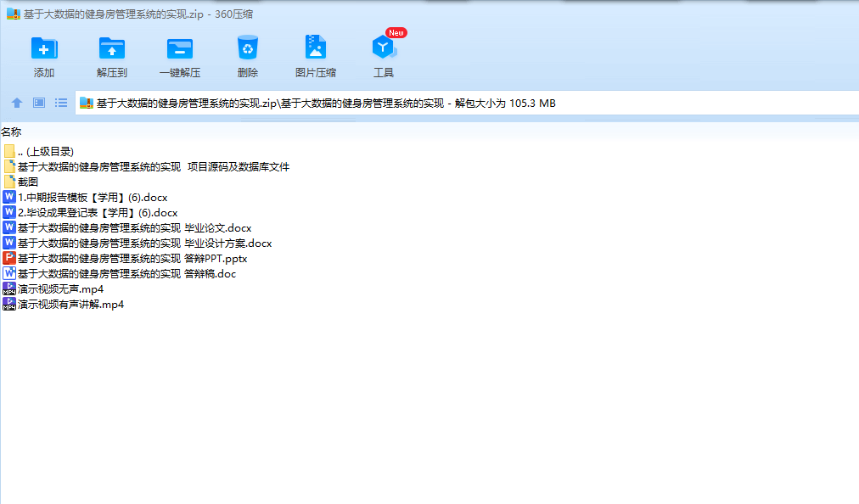Click the 360压缩 app icon in title bar
859x504 pixels.
13,14
